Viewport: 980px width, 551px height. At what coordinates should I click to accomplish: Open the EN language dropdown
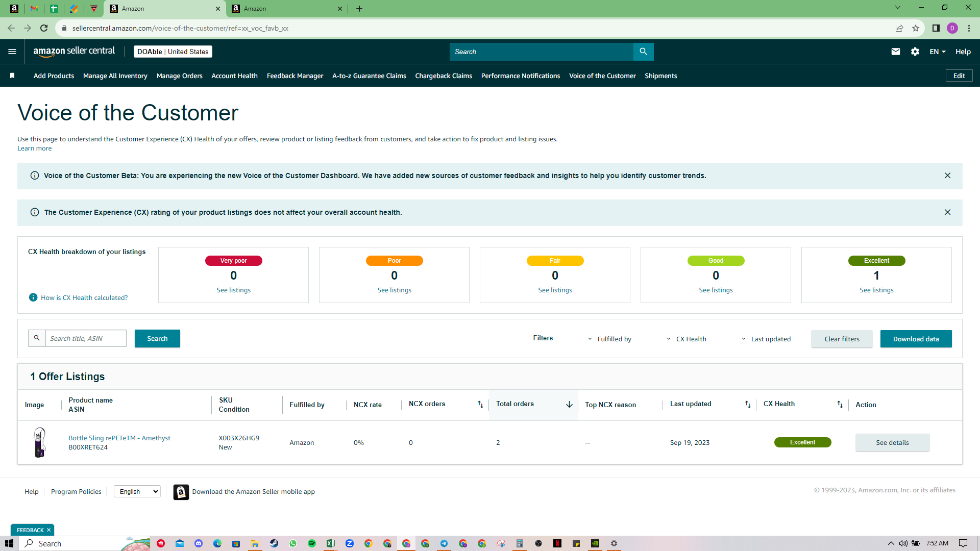click(x=938, y=52)
